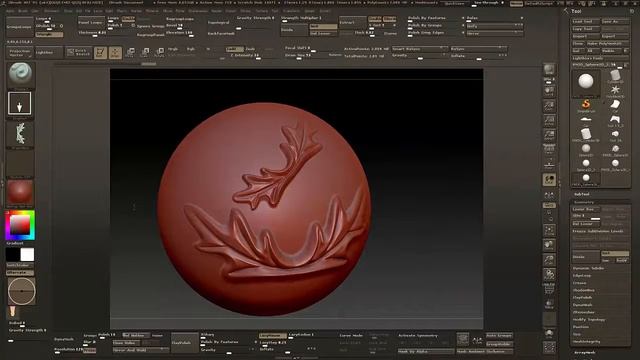Click Copy Tool button
Image resolution: width=640 pixels, height=360 pixels.
point(586,29)
